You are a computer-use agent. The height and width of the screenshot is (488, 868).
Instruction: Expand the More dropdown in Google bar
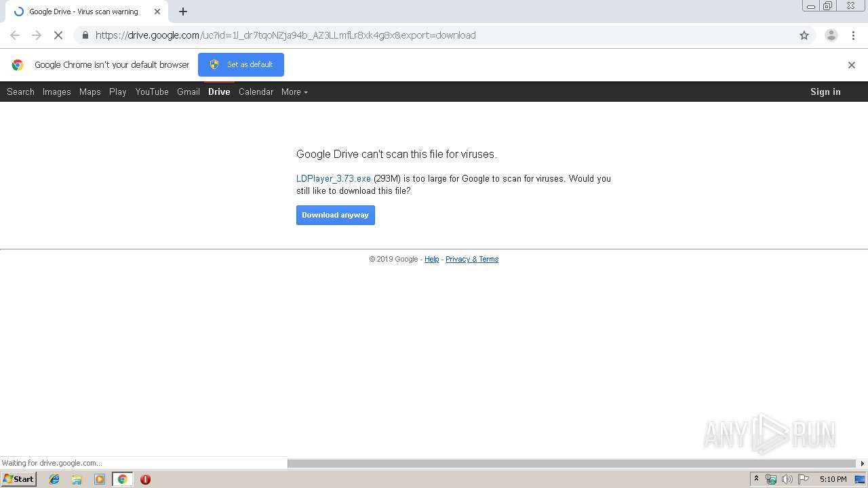point(294,91)
